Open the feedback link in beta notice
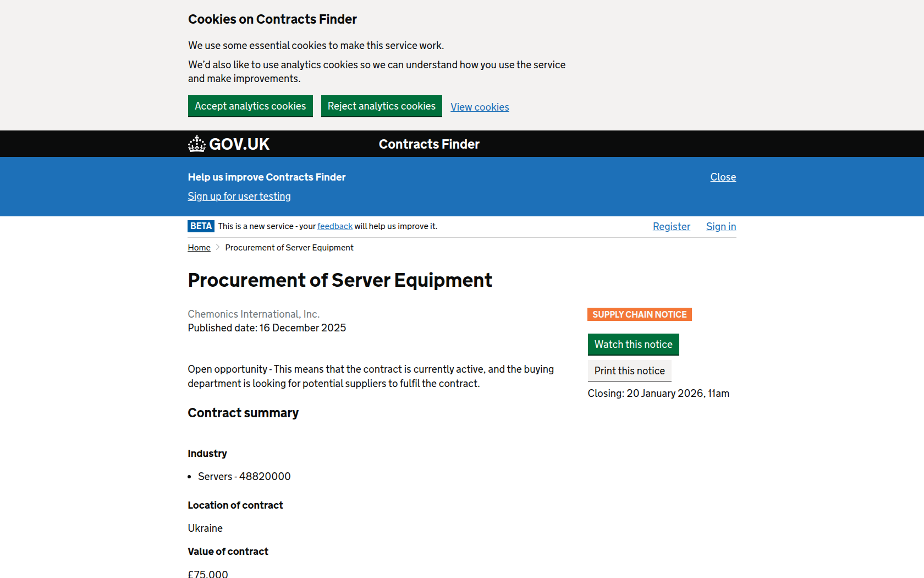The height and width of the screenshot is (578, 924). pyautogui.click(x=334, y=226)
